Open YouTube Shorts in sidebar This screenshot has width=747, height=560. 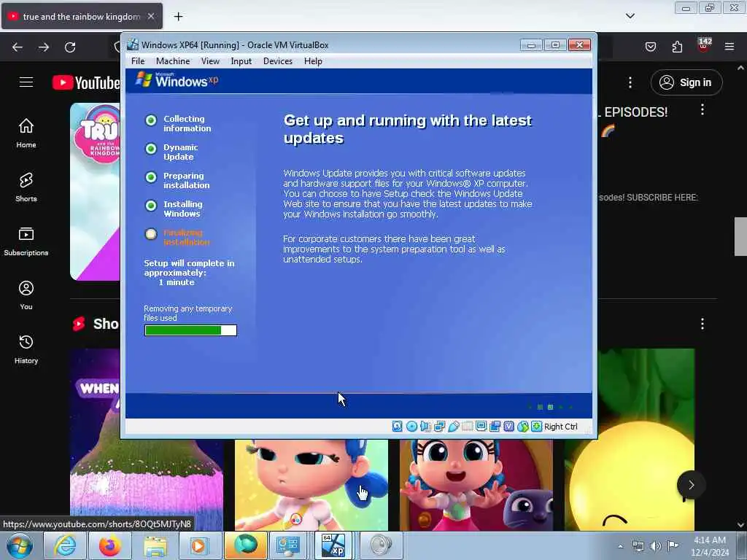(26, 187)
